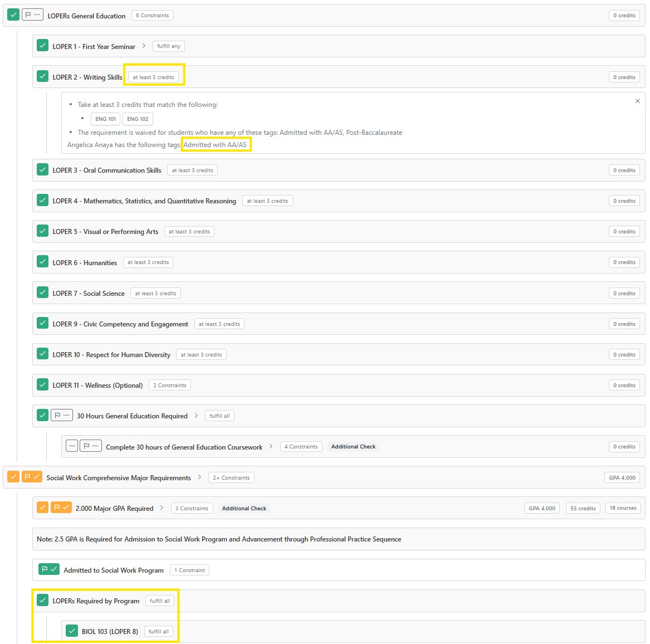
Task: Click green checkmark for LOPER 5 Visual Arts
Action: click(x=43, y=231)
